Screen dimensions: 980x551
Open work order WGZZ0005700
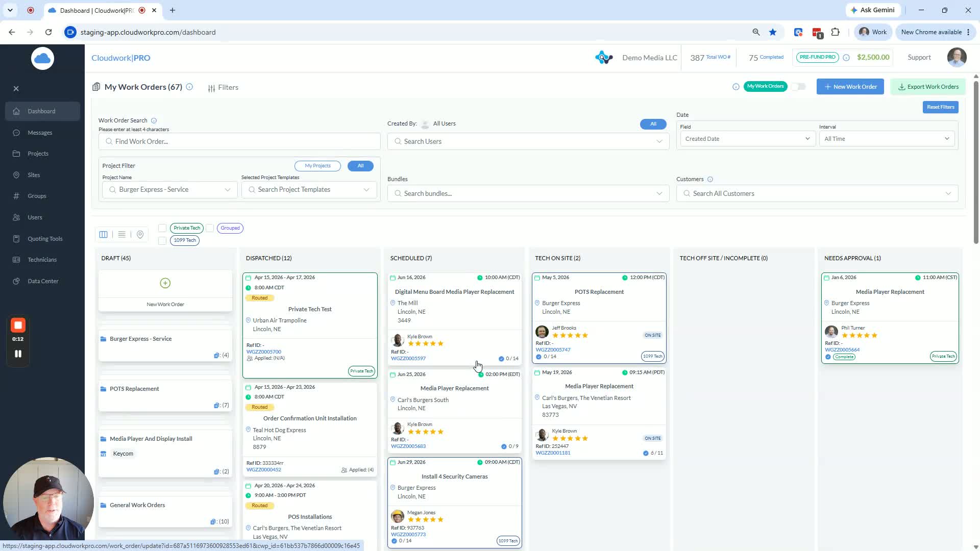264,352
